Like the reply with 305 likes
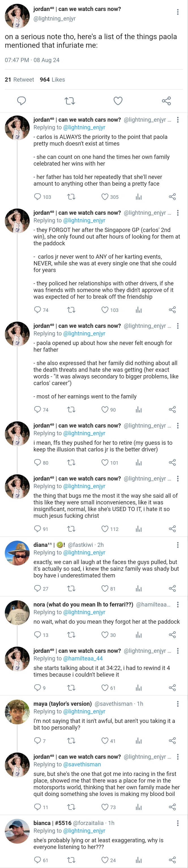 pyautogui.click(x=105, y=197)
